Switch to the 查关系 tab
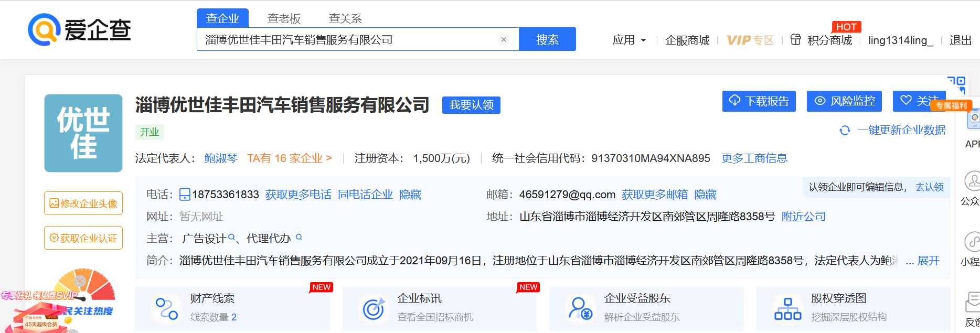980x333 pixels. 345,18
